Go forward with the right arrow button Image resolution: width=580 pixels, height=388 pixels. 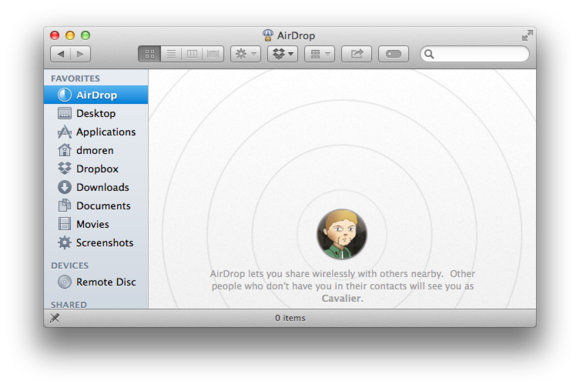point(80,54)
